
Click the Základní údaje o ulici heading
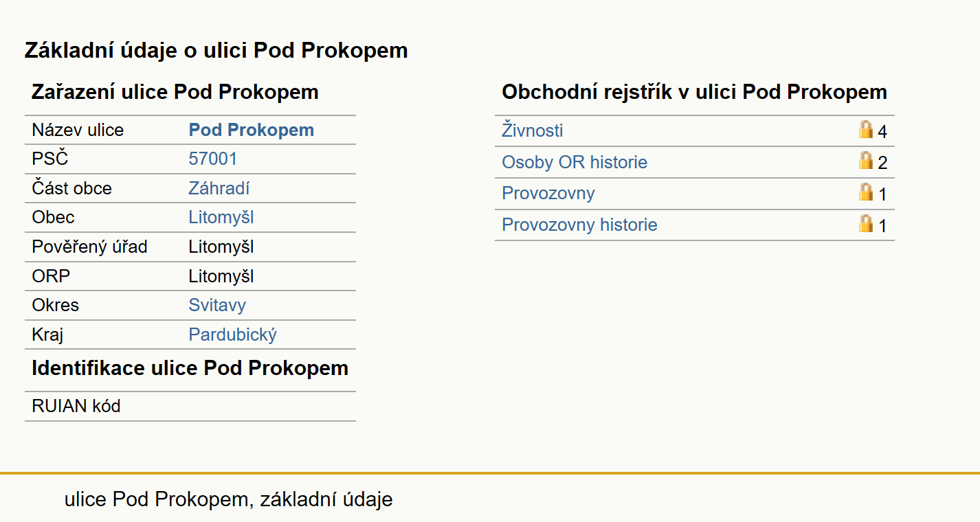[216, 50]
